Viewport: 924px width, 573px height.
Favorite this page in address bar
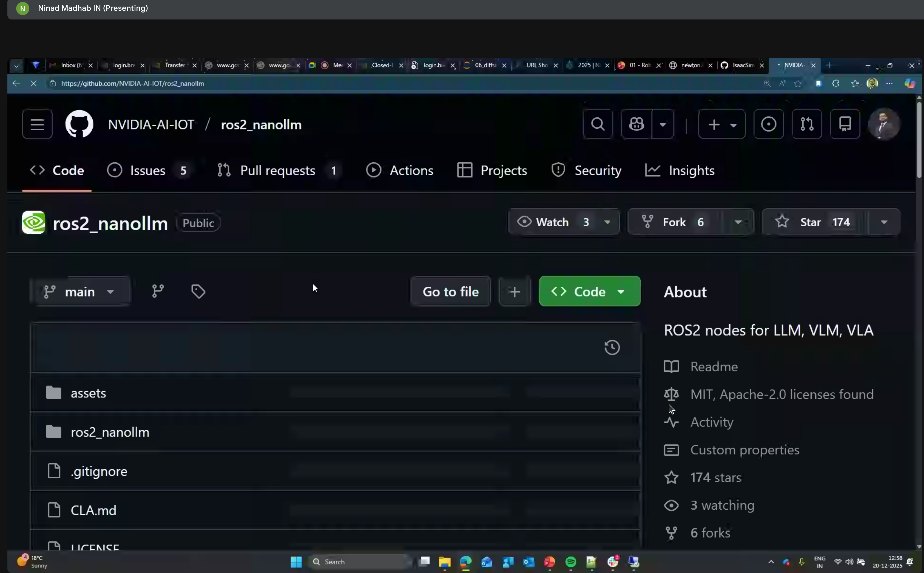coord(798,84)
